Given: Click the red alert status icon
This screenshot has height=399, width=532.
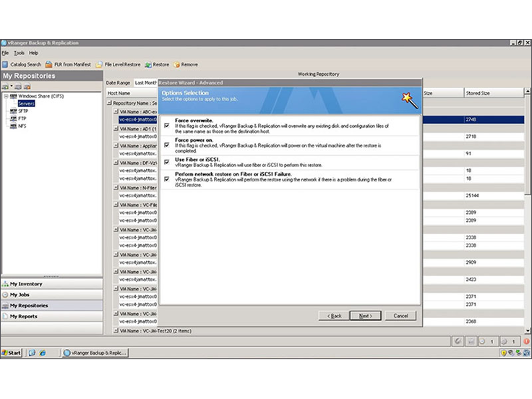Looking at the screenshot, I should coord(526,341).
